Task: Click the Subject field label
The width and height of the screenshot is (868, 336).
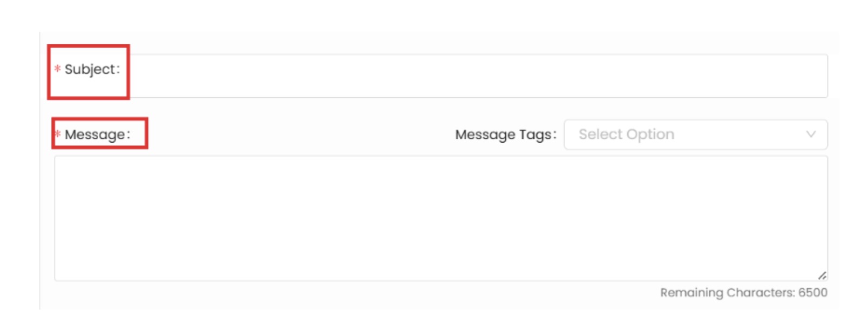Action: pyautogui.click(x=90, y=70)
